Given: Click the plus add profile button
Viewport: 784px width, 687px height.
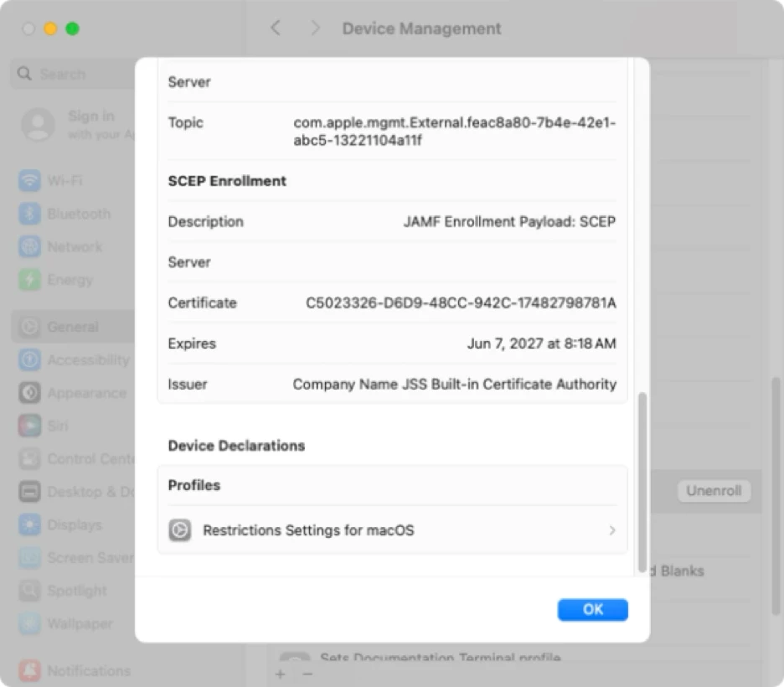Looking at the screenshot, I should coord(280,674).
